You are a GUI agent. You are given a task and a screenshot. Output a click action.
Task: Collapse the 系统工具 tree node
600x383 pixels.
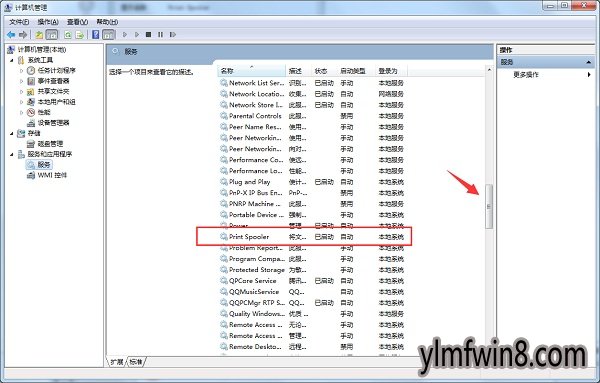pos(11,60)
